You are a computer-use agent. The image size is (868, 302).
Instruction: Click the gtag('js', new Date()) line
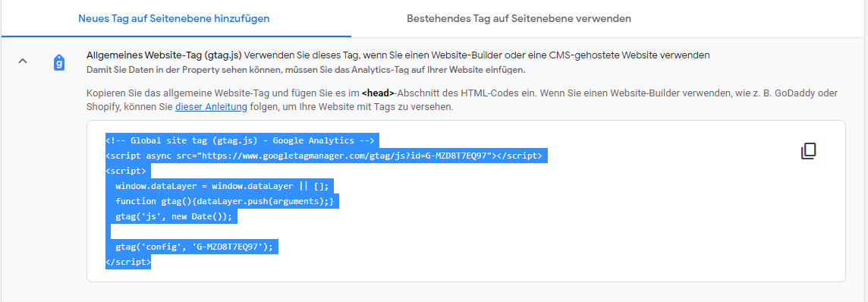(173, 216)
